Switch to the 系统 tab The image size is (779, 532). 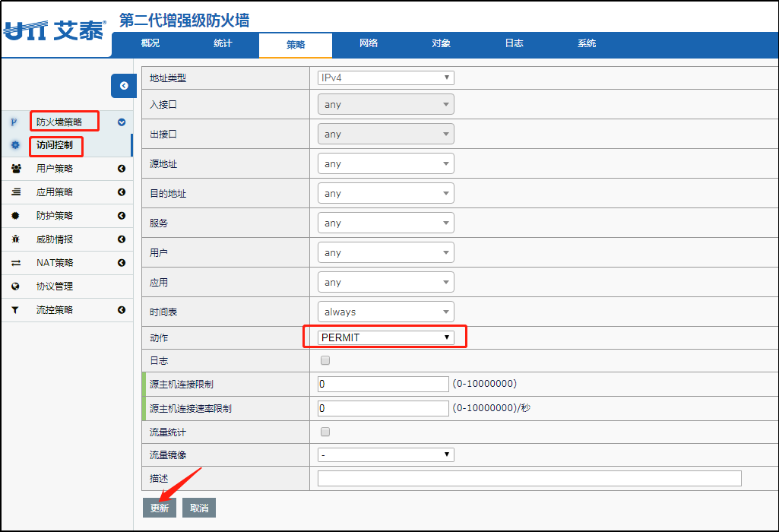pyautogui.click(x=587, y=44)
